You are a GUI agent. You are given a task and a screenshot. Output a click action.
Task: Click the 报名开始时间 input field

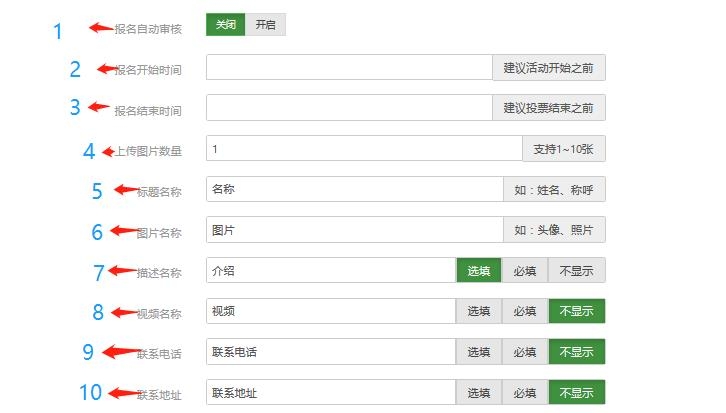(x=348, y=67)
